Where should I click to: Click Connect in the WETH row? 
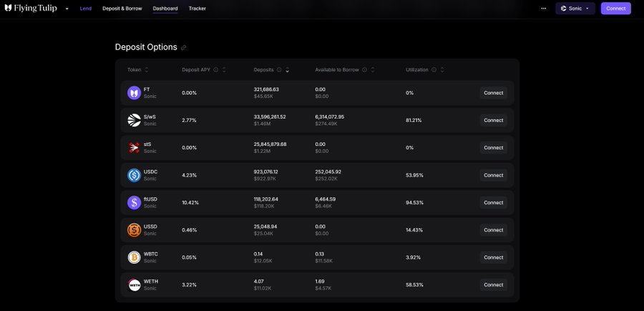point(493,285)
